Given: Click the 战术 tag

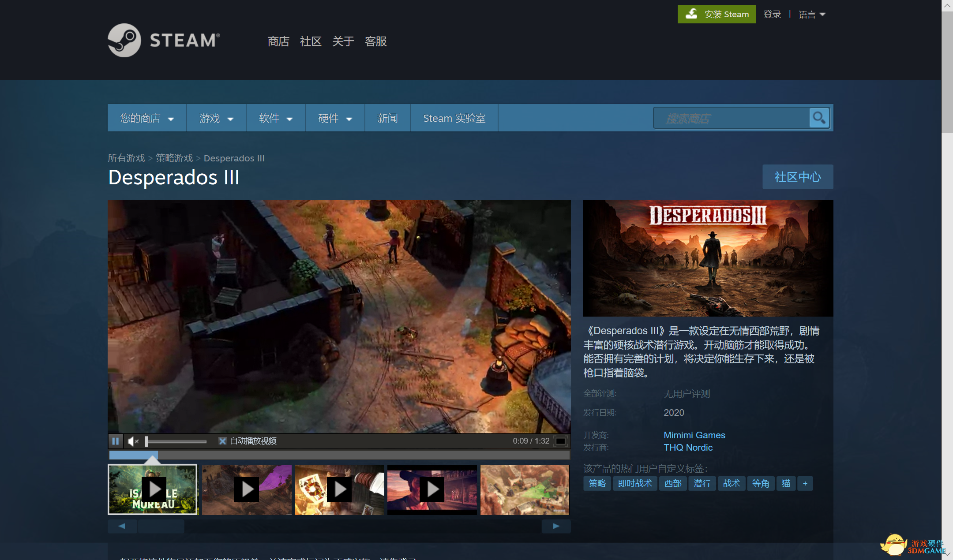Looking at the screenshot, I should tap(732, 484).
